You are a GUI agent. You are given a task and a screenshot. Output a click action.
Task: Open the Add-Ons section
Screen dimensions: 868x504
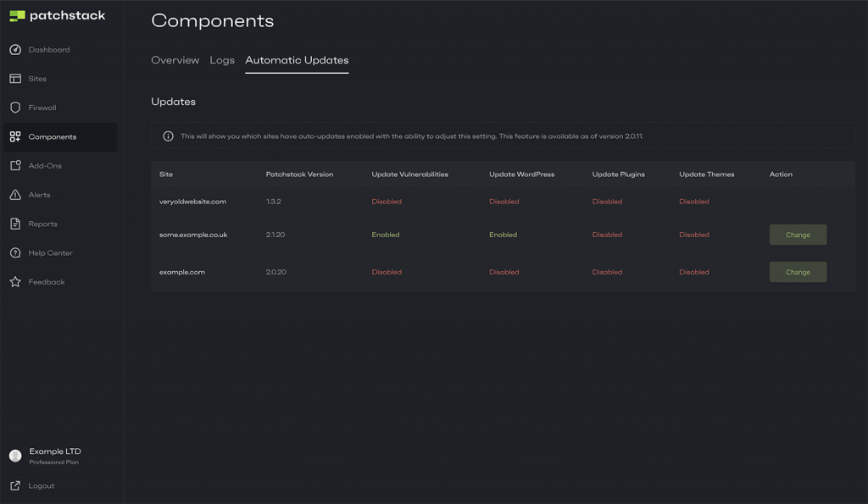pos(18,166)
